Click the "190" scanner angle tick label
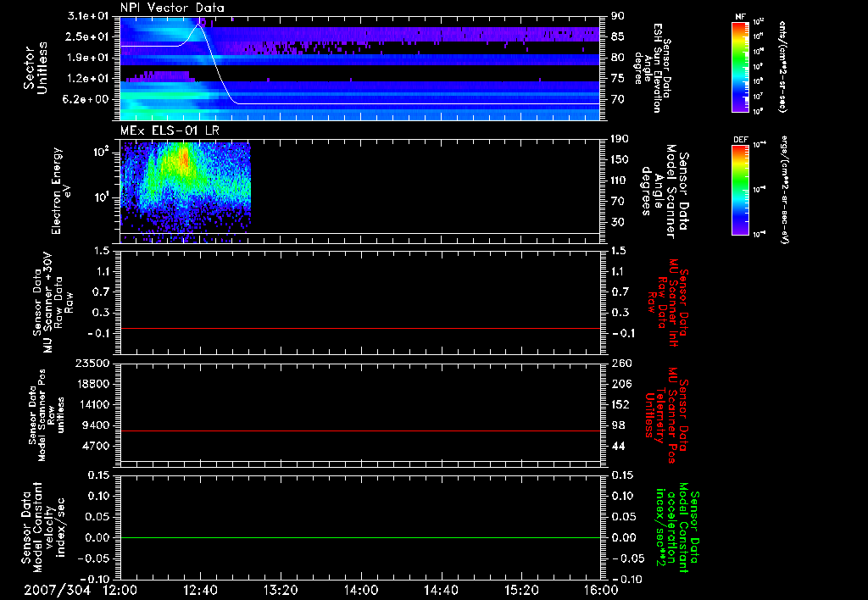This screenshot has height=600, width=868. [620, 139]
